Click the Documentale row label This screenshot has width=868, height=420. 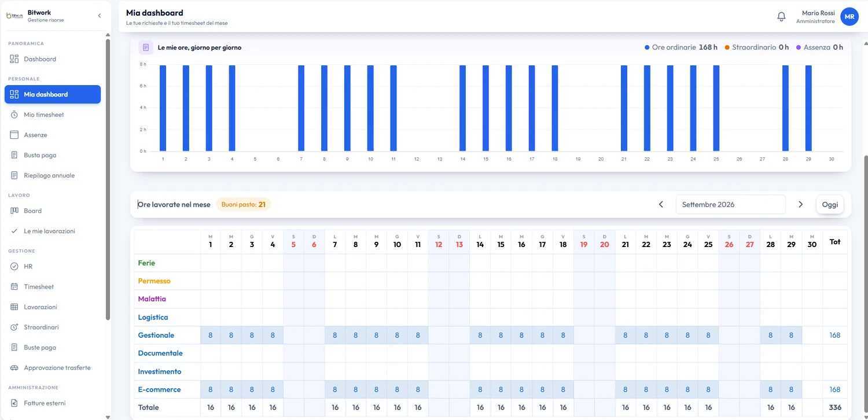[160, 353]
